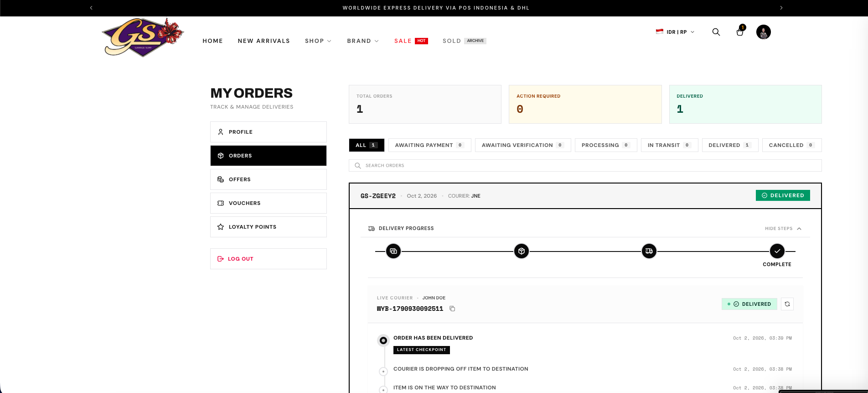
Task: Open New Arrivals page
Action: point(264,41)
